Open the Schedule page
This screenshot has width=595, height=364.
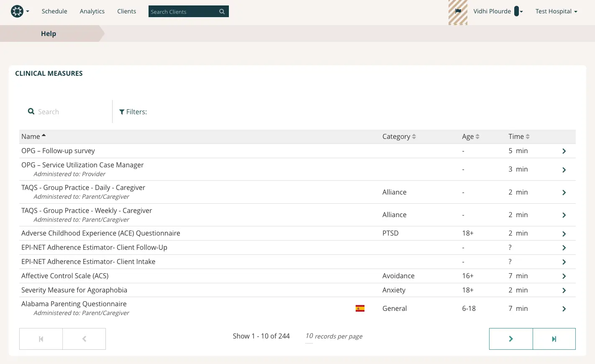(x=54, y=11)
